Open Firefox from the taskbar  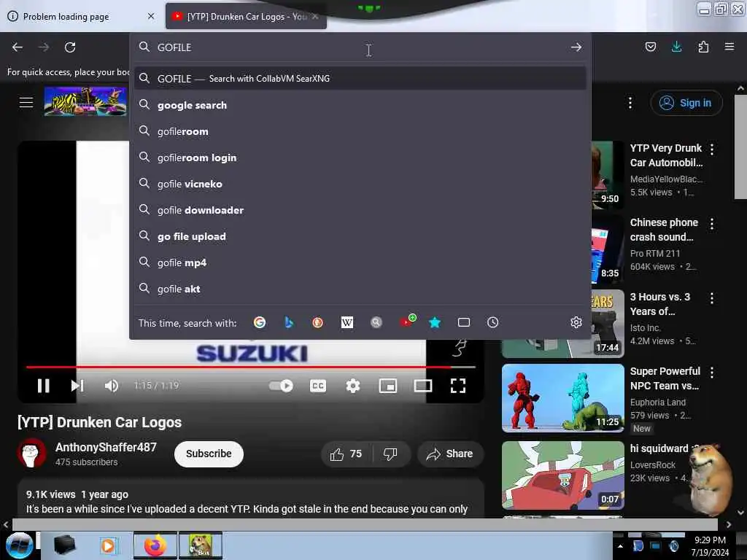tap(155, 545)
